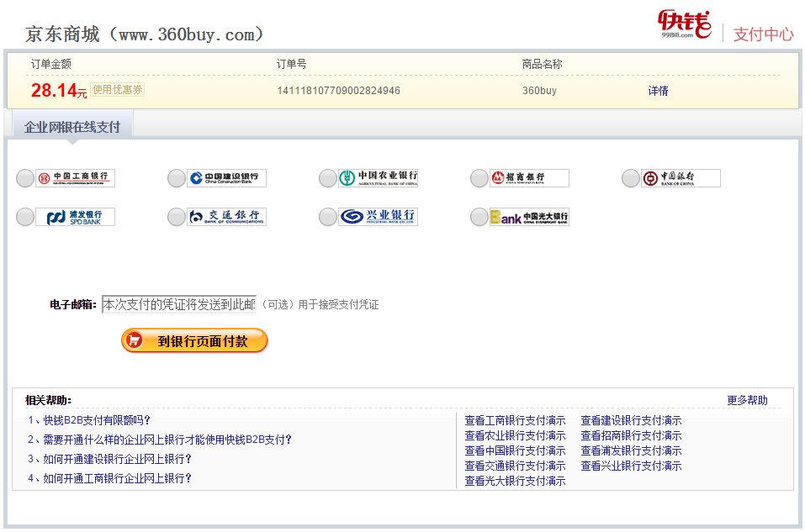
Task: Click the 兴业银行 Industrial Bank logo
Action: (378, 217)
